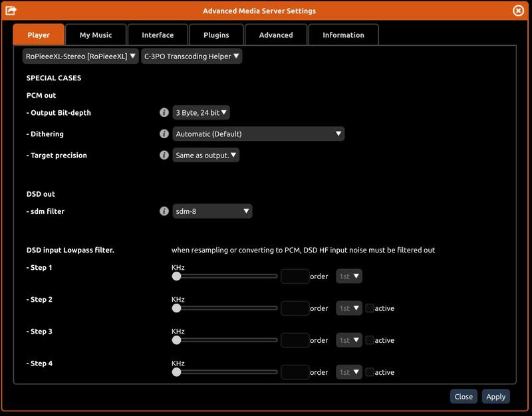Enable the Step 4 active checkbox
Screen dimensions: 532x416
point(370,372)
